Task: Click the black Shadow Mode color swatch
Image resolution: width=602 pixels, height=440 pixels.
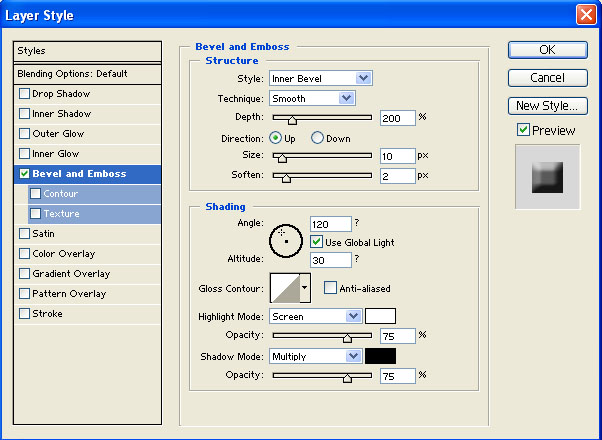Action: click(x=380, y=356)
